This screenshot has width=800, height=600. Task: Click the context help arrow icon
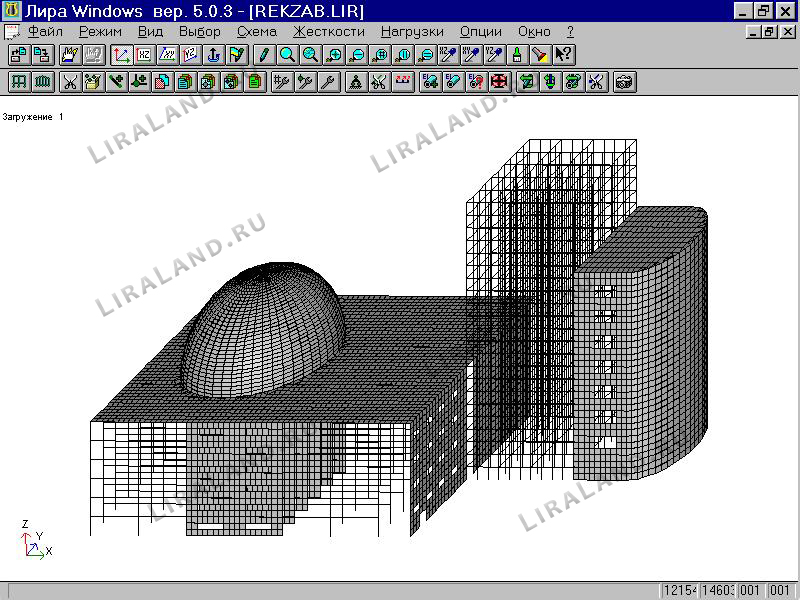tap(564, 55)
